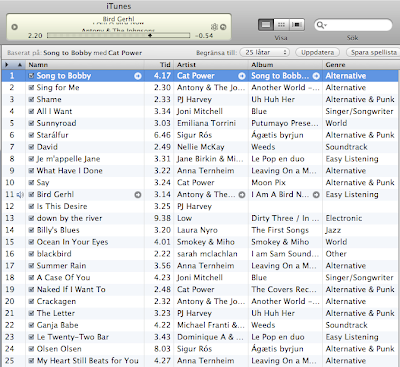This screenshot has width=400, height=367.
Task: Click the -0.54 remaining time
Action: [x=204, y=35]
